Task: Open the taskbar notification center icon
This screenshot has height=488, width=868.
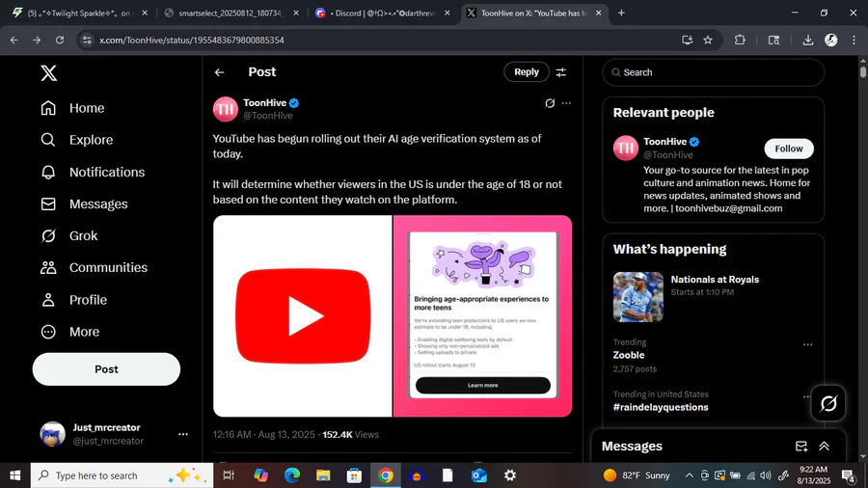Action: [x=848, y=475]
